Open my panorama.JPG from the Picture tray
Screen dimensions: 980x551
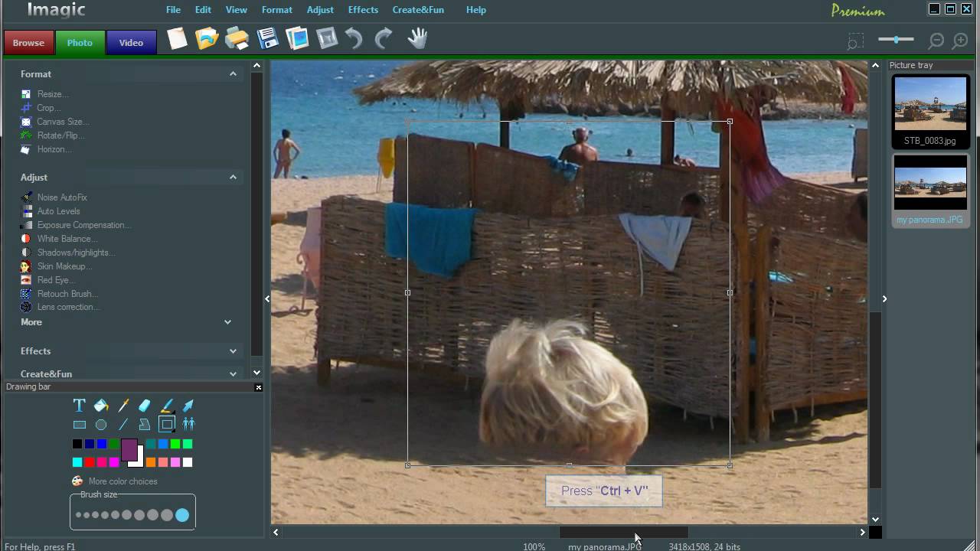coord(929,183)
